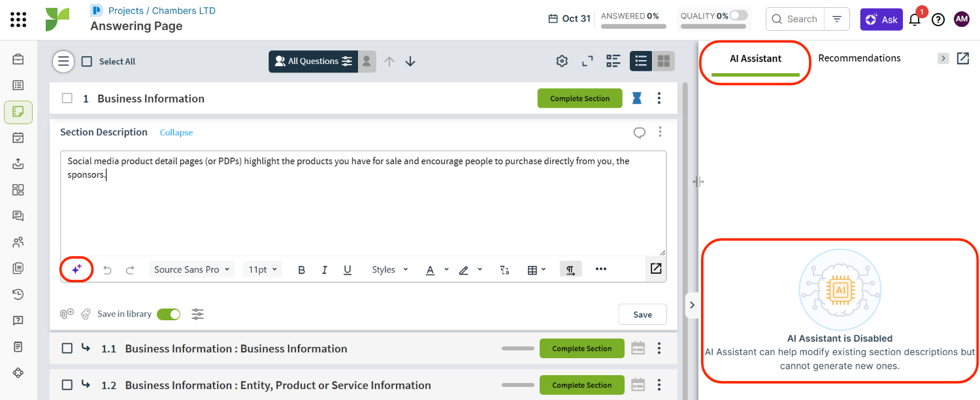Select the list view layout
This screenshot has height=400, width=980.
pyautogui.click(x=641, y=61)
